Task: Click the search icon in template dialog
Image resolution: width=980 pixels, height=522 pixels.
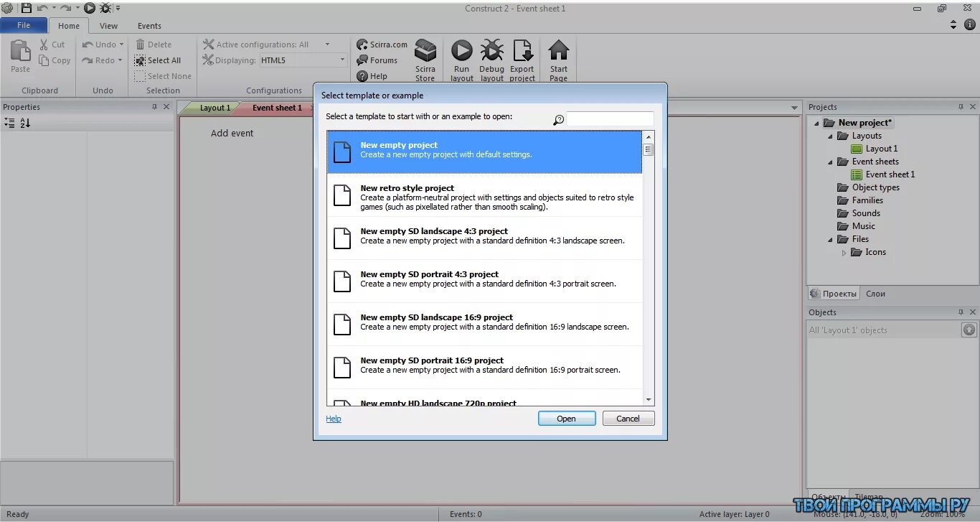Action: tap(559, 120)
